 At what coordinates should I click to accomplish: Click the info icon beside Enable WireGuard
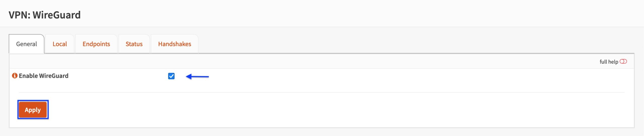15,76
